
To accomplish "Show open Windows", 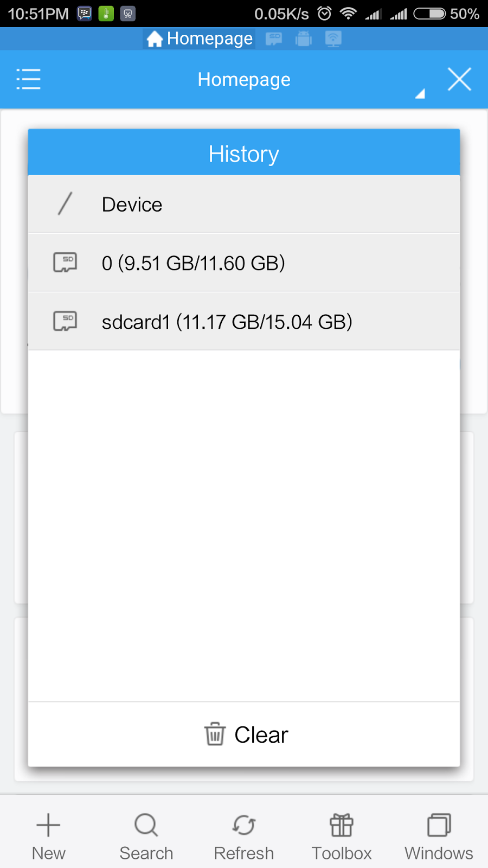I will pyautogui.click(x=439, y=835).
